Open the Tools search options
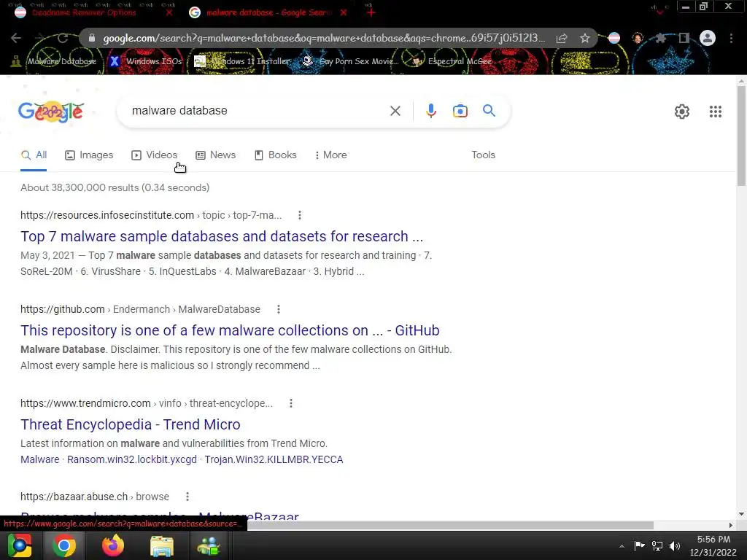 click(483, 155)
